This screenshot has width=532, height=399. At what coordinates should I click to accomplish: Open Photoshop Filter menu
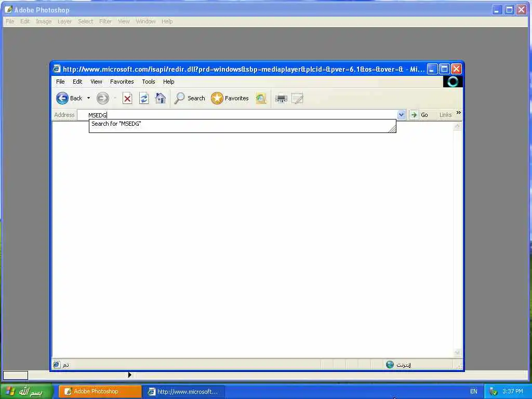[105, 21]
